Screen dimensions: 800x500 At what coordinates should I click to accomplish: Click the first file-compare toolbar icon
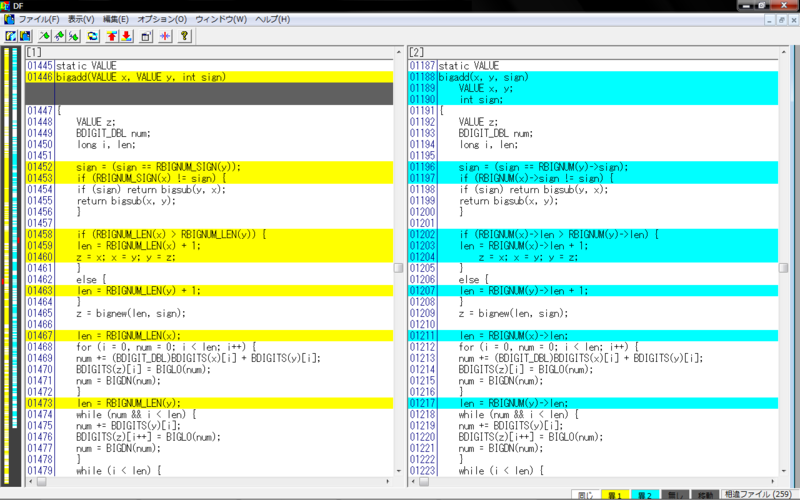click(x=11, y=36)
